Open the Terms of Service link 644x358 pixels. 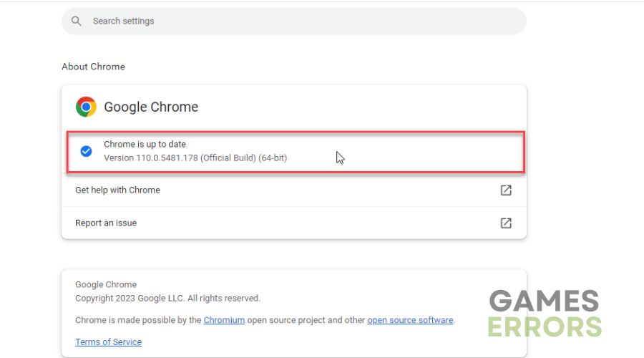point(109,342)
